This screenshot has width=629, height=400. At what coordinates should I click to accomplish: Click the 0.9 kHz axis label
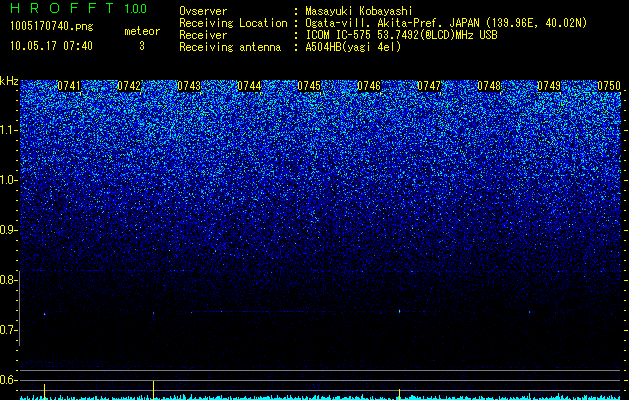point(8,230)
